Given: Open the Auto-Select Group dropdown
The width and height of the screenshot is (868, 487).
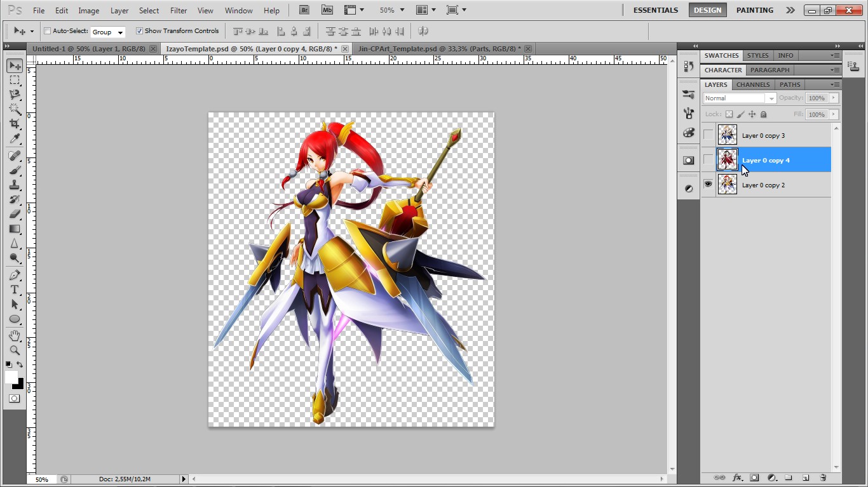Looking at the screenshot, I should point(107,32).
